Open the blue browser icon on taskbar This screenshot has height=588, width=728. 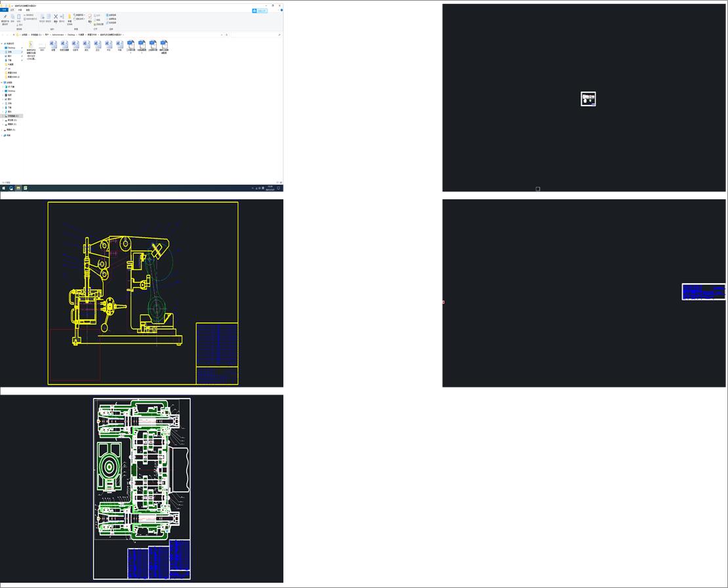coord(11,188)
